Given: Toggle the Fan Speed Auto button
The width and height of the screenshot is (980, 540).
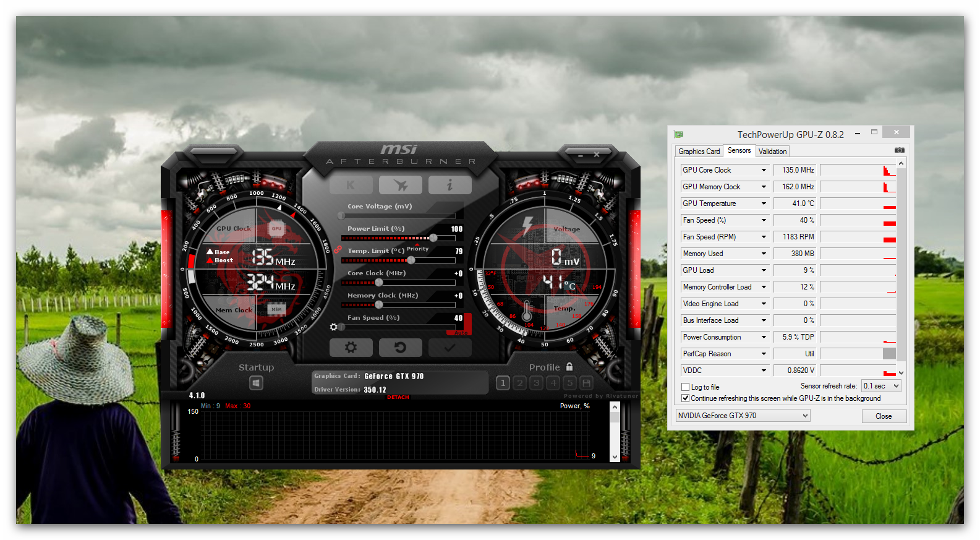Looking at the screenshot, I should (x=461, y=333).
